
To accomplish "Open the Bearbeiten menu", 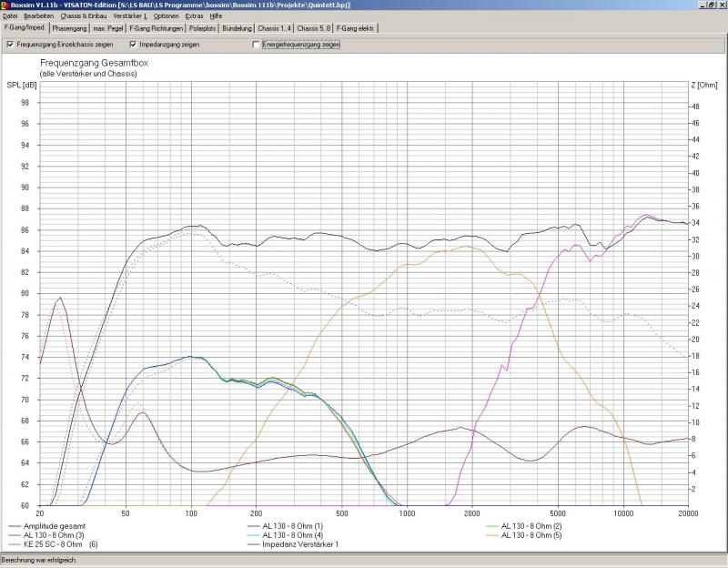I will click(38, 16).
